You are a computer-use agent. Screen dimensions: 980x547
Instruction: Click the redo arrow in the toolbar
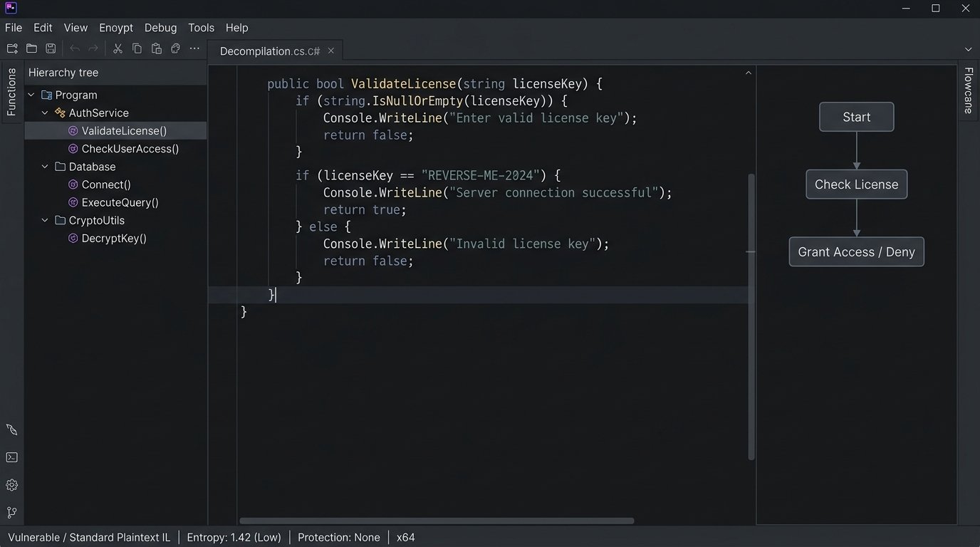(x=93, y=48)
